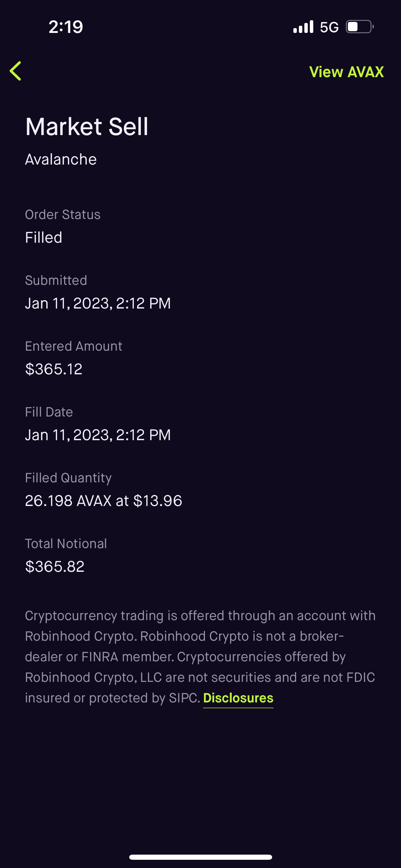Tap the Total Notional $365.82 value

coord(55,567)
